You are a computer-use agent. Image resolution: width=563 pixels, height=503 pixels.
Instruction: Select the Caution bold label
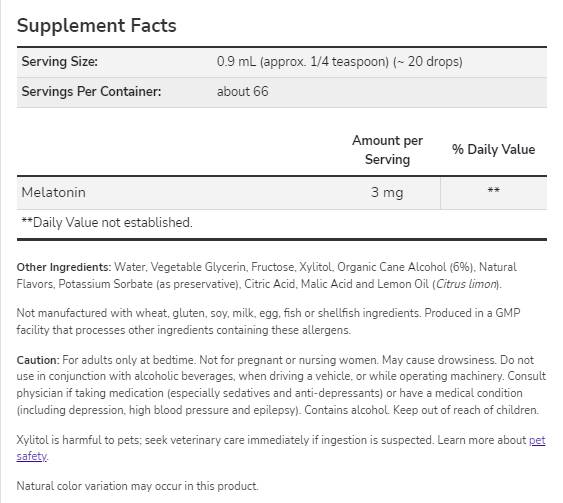coord(38,360)
